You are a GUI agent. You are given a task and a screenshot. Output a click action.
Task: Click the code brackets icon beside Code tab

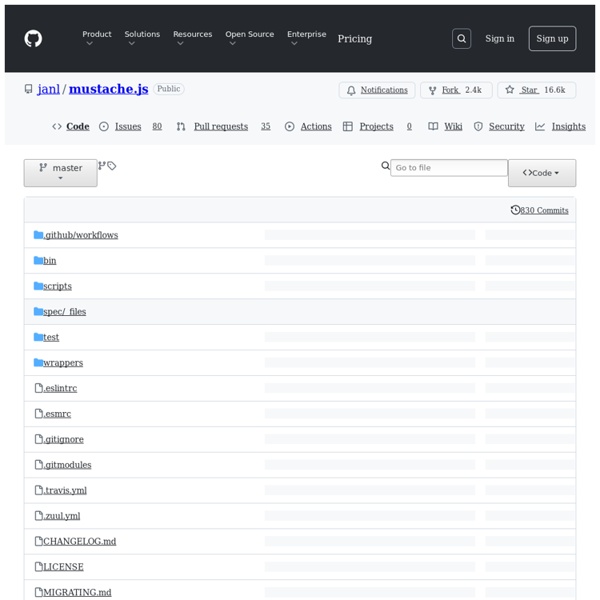57,127
